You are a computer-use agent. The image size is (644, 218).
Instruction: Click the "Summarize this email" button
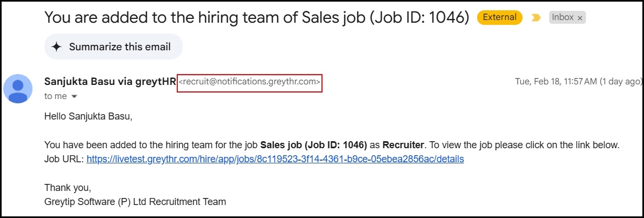point(113,47)
